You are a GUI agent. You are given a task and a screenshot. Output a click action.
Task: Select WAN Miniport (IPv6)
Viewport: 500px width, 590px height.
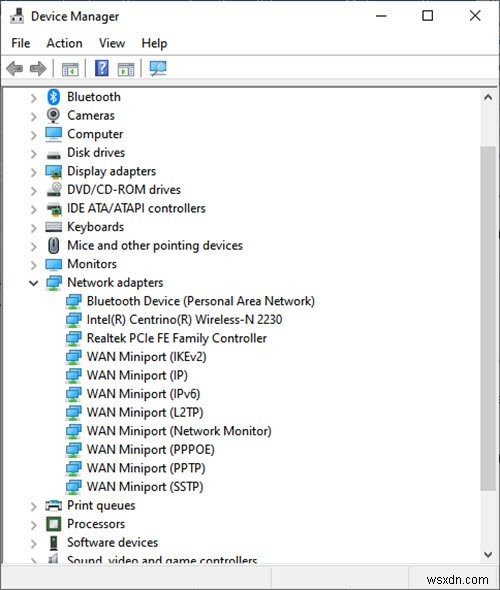143,394
